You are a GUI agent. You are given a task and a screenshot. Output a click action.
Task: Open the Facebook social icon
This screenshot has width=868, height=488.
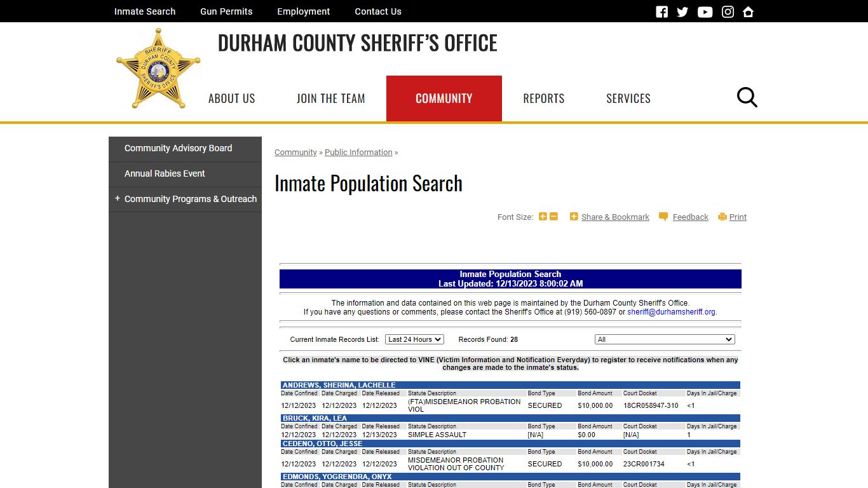tap(661, 11)
